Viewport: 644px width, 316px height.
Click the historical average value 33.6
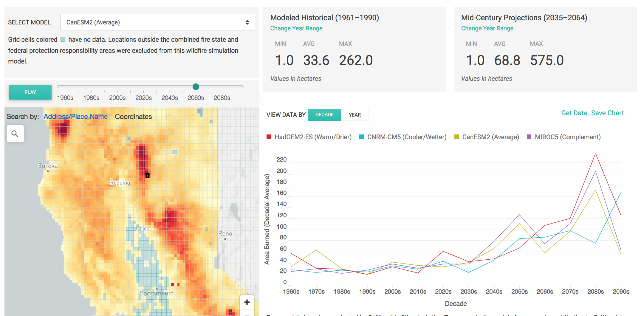(x=316, y=61)
